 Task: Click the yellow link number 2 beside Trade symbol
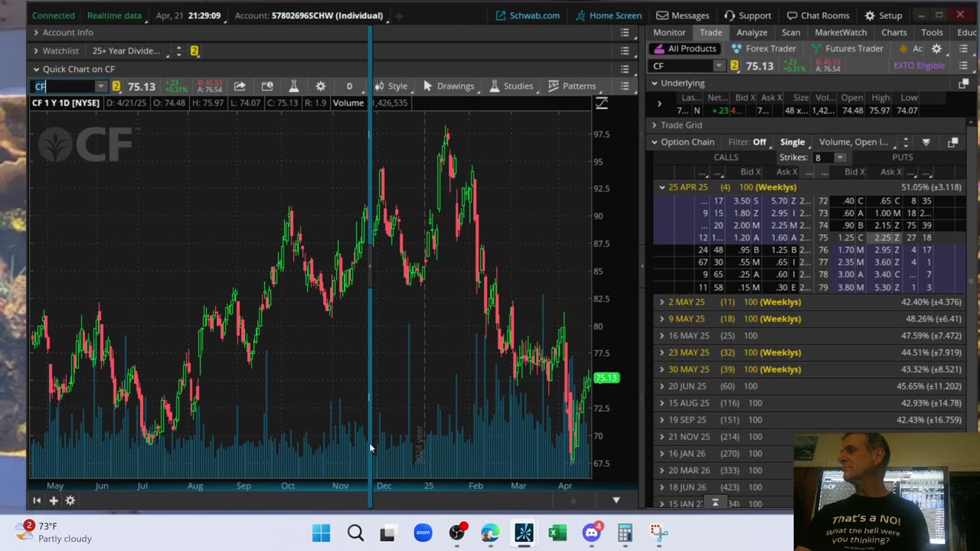pyautogui.click(x=734, y=66)
